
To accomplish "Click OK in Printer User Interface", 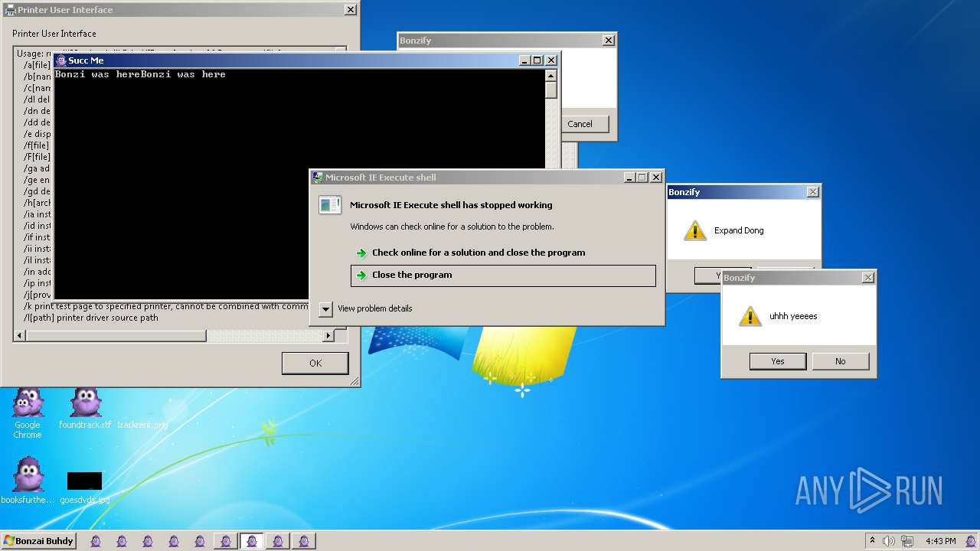I will [x=315, y=363].
